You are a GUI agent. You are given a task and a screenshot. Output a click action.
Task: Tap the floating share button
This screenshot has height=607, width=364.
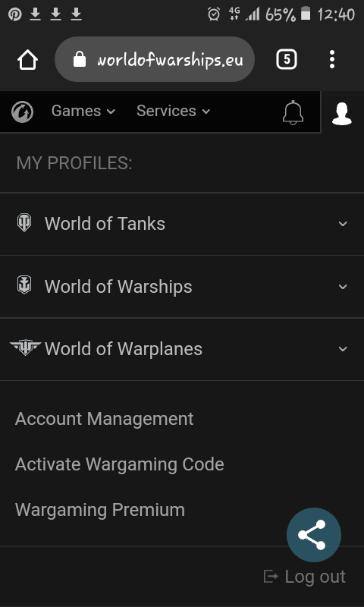314,535
